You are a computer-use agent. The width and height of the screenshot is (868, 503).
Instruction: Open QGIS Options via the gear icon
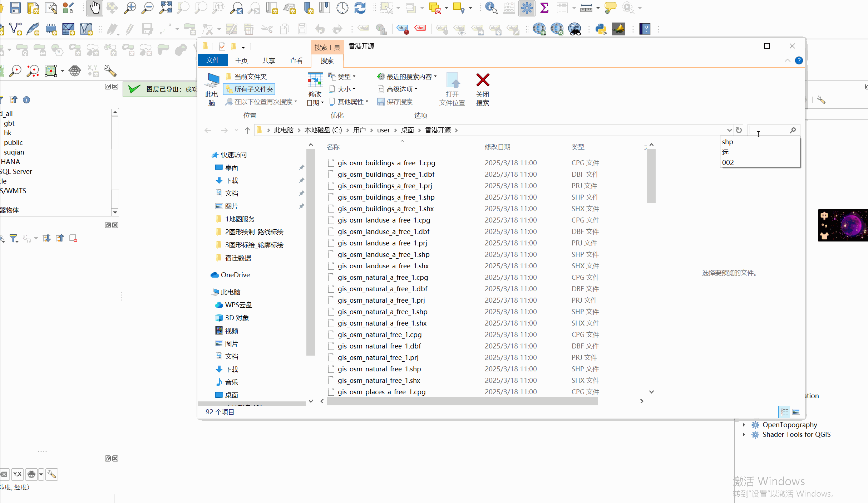(x=526, y=8)
